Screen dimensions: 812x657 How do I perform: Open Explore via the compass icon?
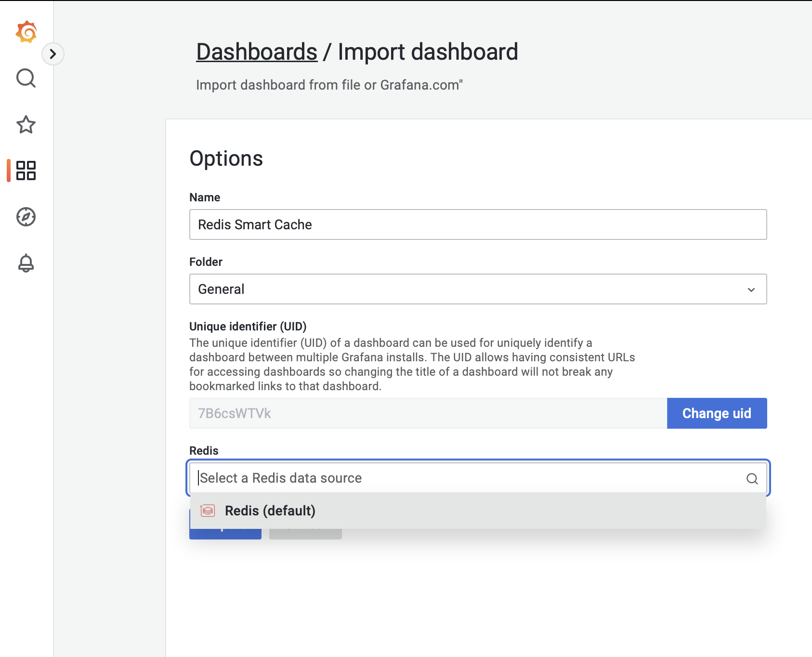pos(26,217)
